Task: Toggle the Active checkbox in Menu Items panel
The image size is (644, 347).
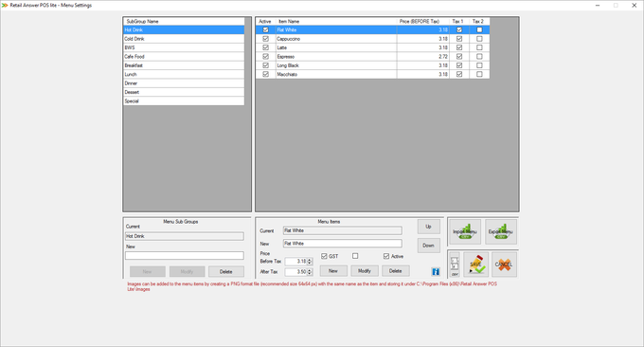Action: point(386,256)
